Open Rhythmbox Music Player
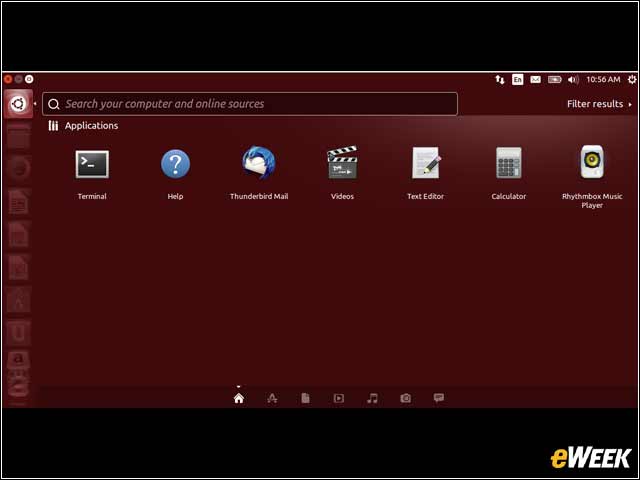The height and width of the screenshot is (480, 640). point(592,162)
